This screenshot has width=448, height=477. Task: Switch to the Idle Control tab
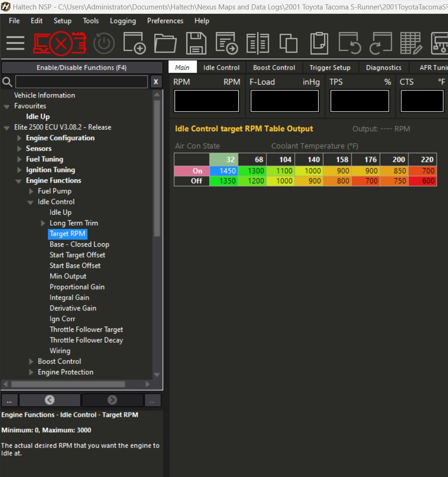[x=221, y=68]
